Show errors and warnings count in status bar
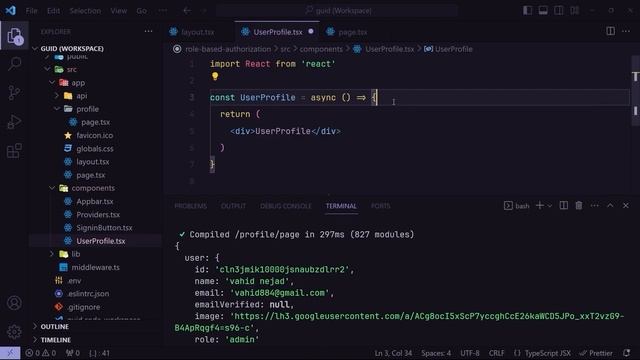This screenshot has width=640, height=360. pos(40,353)
